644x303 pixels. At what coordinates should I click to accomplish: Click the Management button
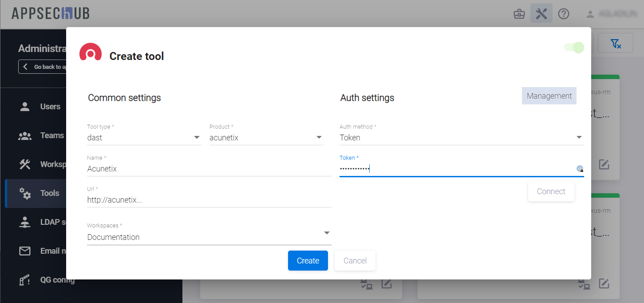pyautogui.click(x=549, y=96)
